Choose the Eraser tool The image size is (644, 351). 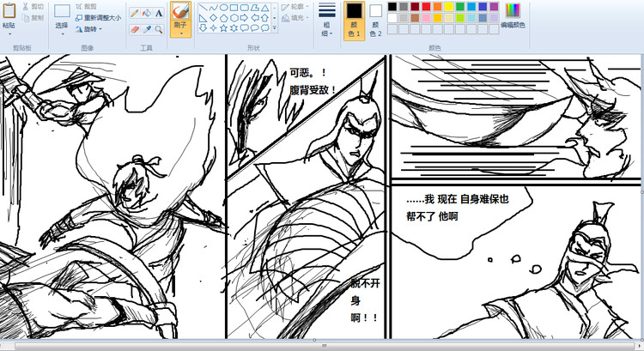tap(135, 29)
